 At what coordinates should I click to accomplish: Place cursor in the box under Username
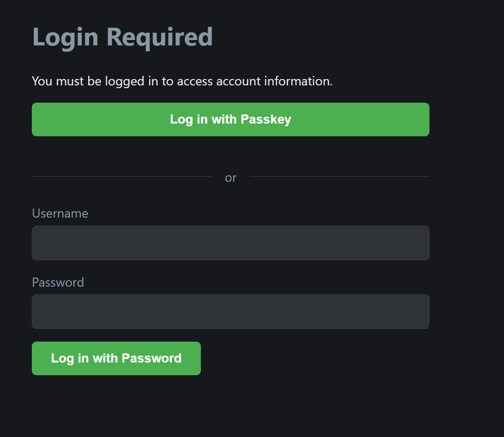click(230, 243)
